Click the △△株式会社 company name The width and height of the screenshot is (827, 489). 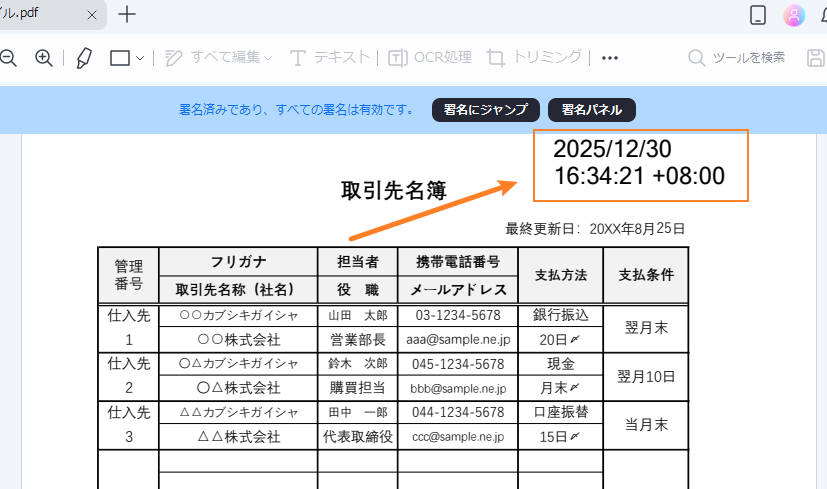(238, 437)
